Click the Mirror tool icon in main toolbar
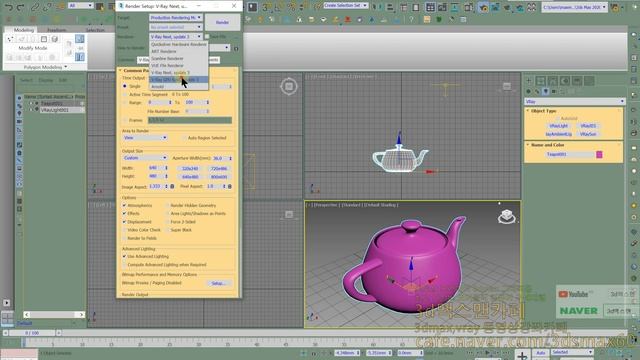Viewport: 640px width, 360px height. click(377, 7)
